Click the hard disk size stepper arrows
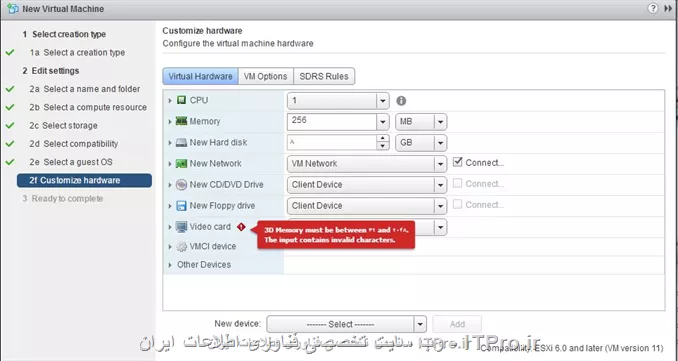The width and height of the screenshot is (678, 361). point(382,143)
